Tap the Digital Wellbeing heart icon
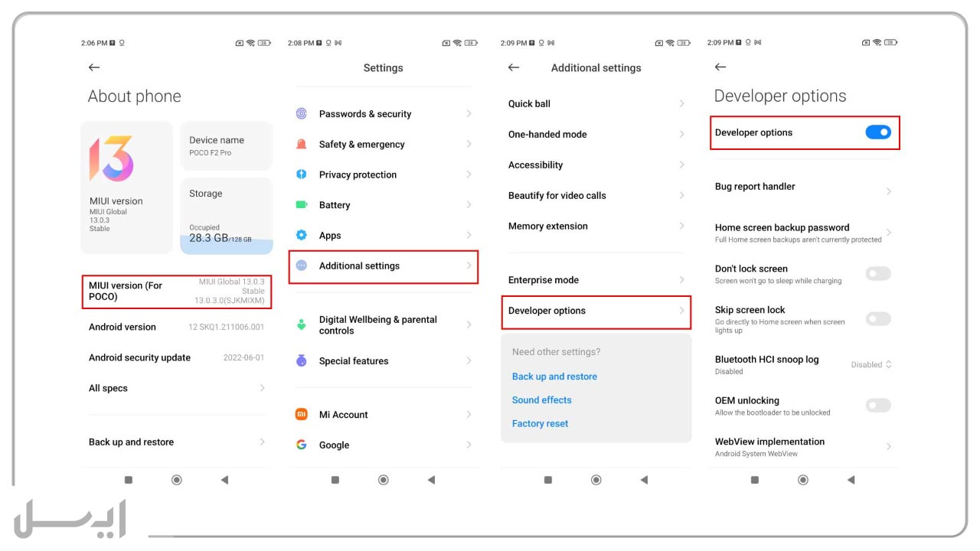This screenshot has height=551, width=980. pos(302,324)
